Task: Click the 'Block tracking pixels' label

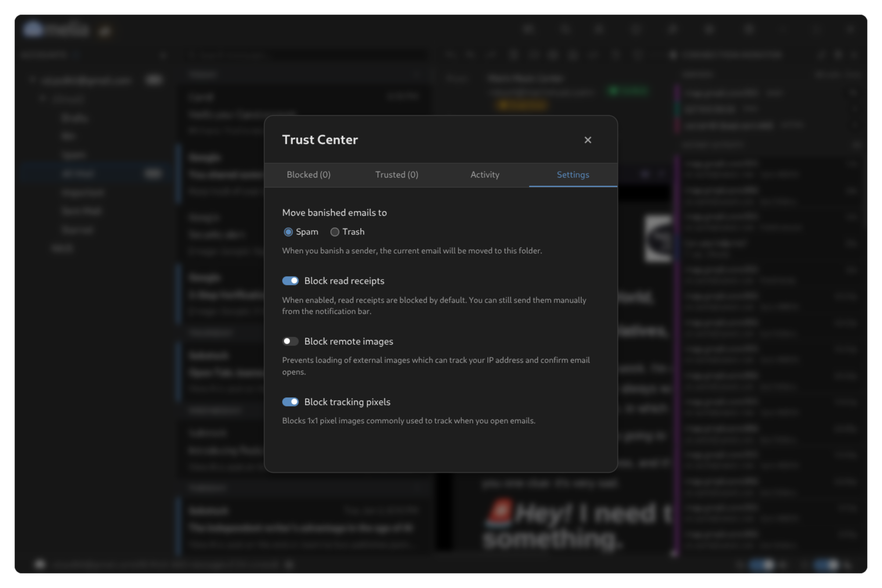Action: coord(347,402)
